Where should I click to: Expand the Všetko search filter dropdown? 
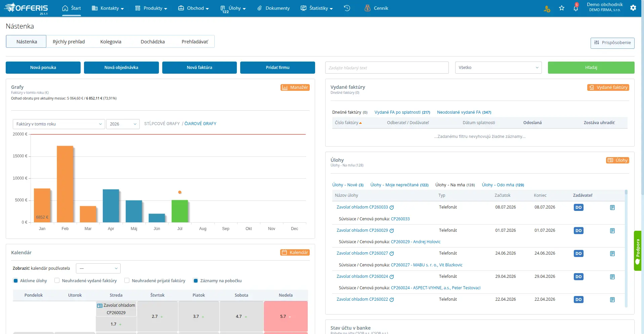pos(499,68)
